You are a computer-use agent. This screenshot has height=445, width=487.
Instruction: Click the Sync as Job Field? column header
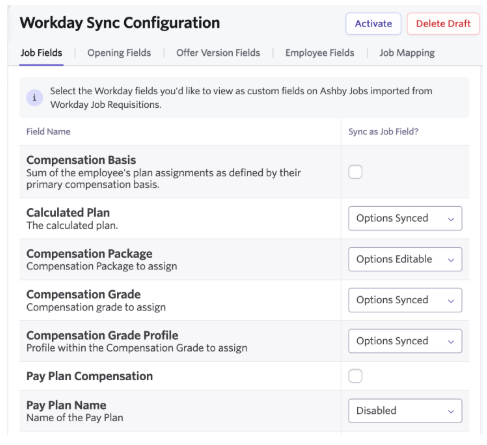pos(383,132)
